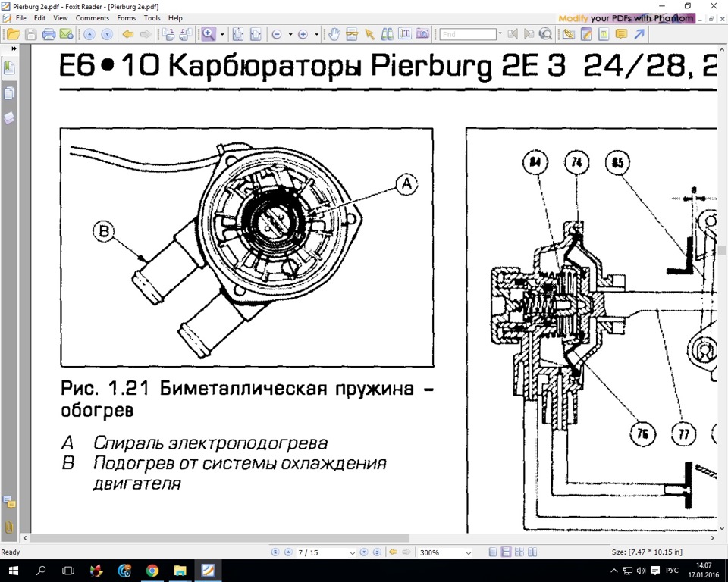Go to next page in status bar

tap(364, 552)
